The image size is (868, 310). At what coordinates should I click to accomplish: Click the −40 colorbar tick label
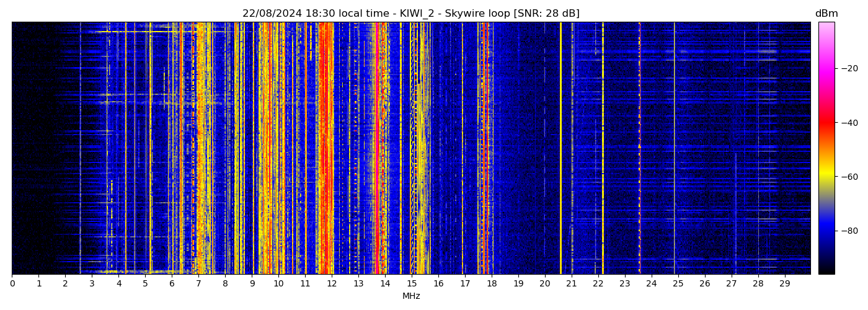848,123
